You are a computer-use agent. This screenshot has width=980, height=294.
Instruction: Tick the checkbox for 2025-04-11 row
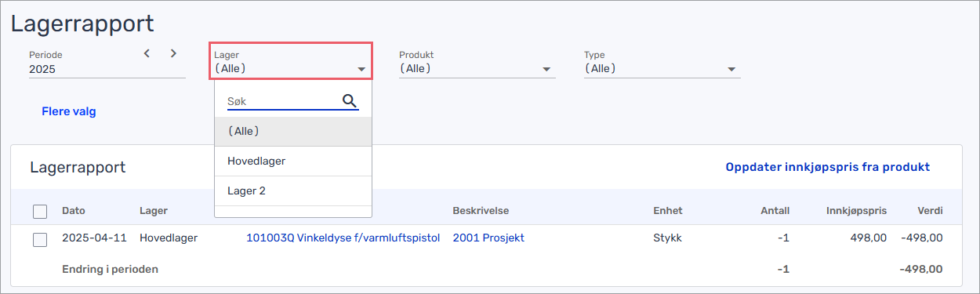40,239
